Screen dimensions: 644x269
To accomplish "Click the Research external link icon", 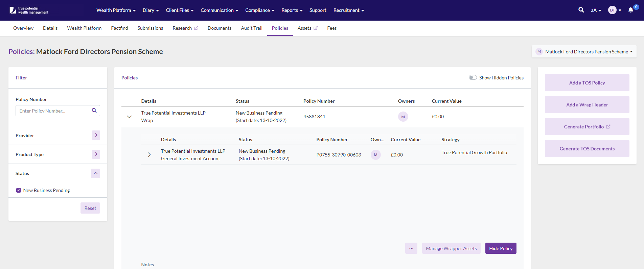I will click(196, 28).
